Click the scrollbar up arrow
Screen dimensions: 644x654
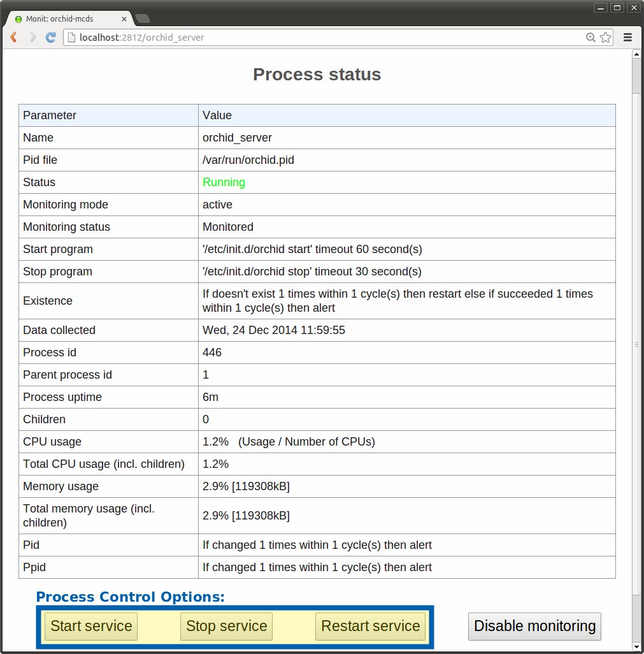point(636,54)
